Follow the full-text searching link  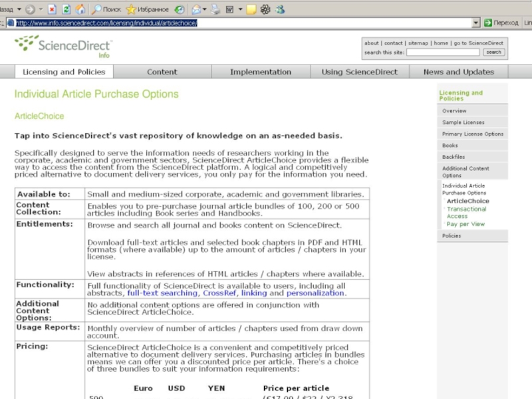pyautogui.click(x=162, y=293)
